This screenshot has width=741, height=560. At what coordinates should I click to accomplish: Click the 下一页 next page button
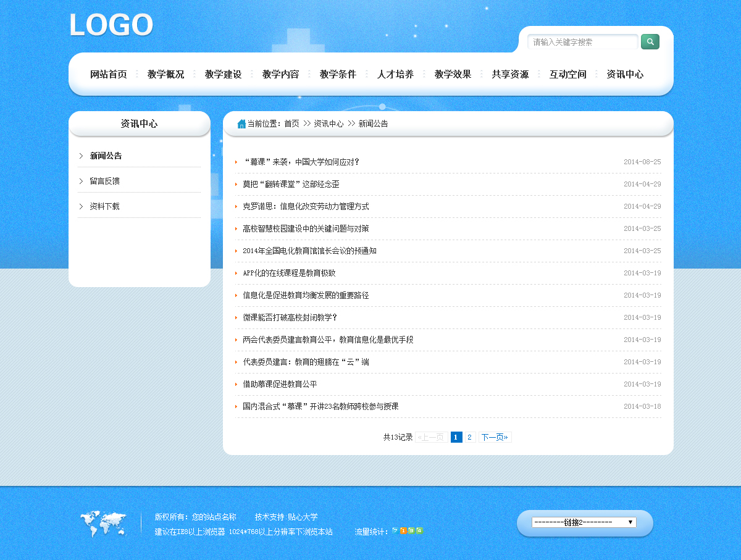click(495, 437)
